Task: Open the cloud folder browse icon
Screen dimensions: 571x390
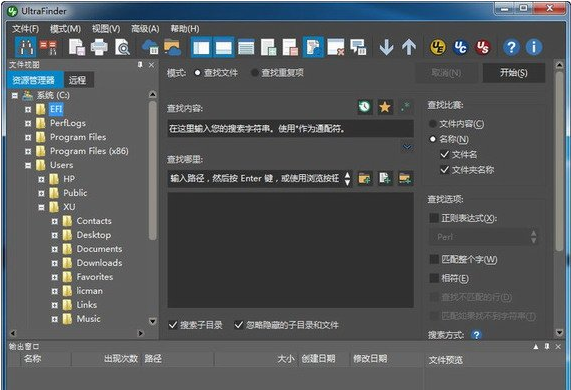Action: tap(173, 47)
